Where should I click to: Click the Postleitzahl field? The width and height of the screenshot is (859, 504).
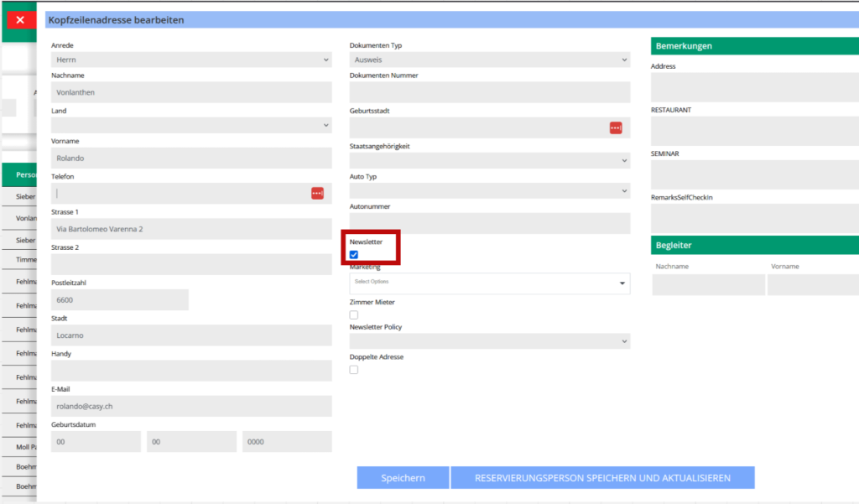120,299
